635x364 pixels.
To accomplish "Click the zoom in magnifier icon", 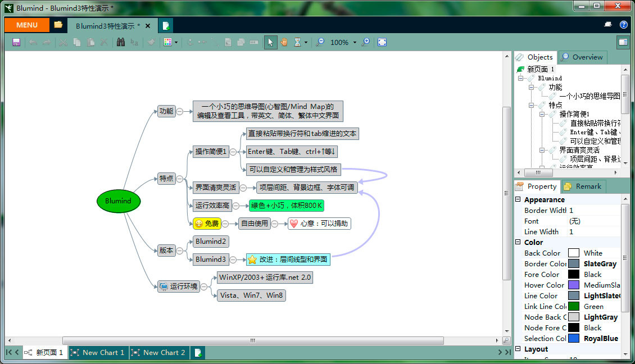I will (x=366, y=42).
